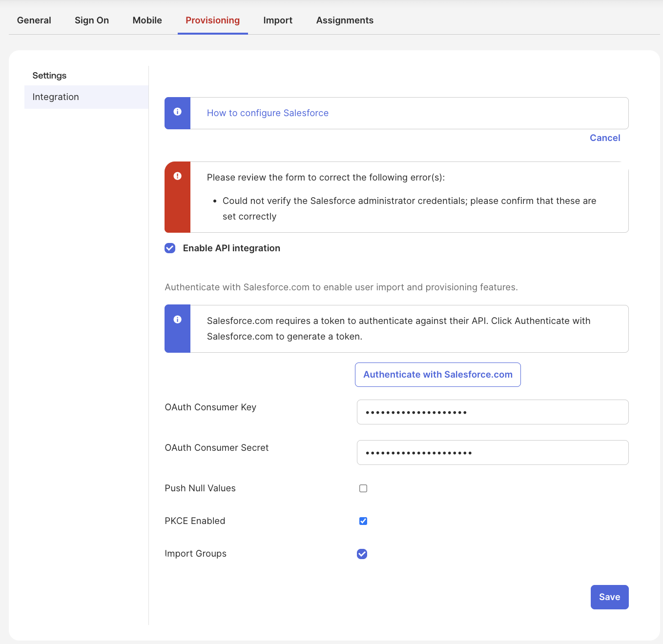The height and width of the screenshot is (644, 663).
Task: Focus the OAuth Consumer Key field
Action: [x=493, y=412]
